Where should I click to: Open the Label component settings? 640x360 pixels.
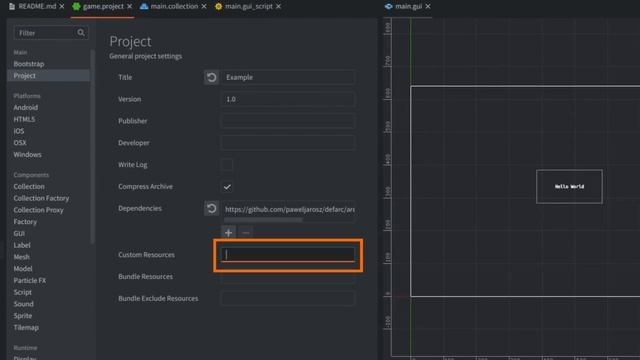pos(22,245)
